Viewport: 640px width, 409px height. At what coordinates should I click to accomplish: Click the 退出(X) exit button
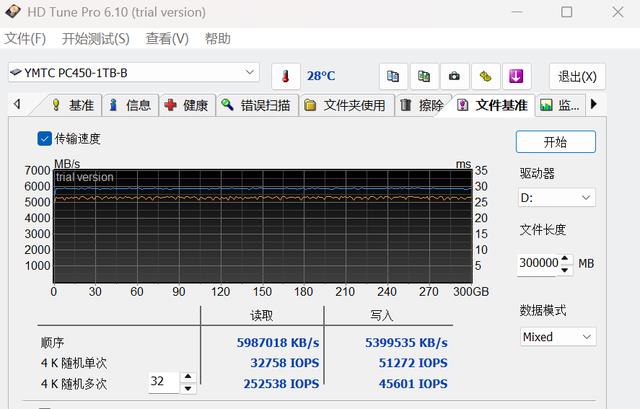[x=577, y=76]
